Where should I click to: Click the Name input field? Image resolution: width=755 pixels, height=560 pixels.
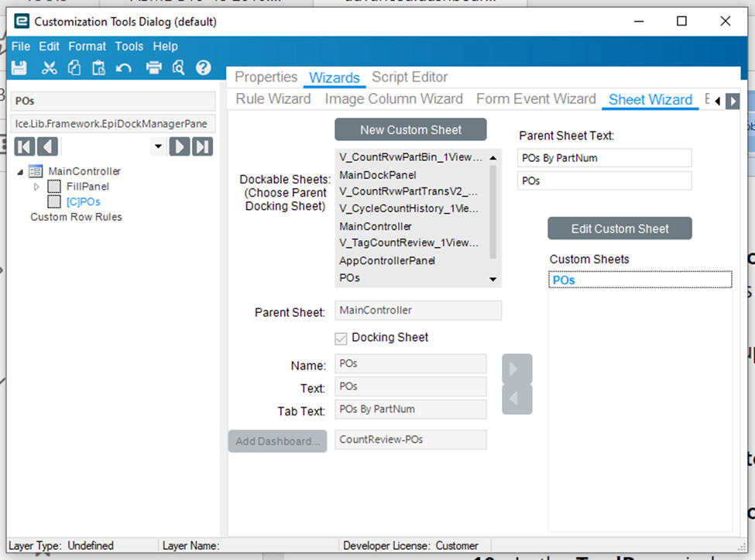[x=410, y=363]
